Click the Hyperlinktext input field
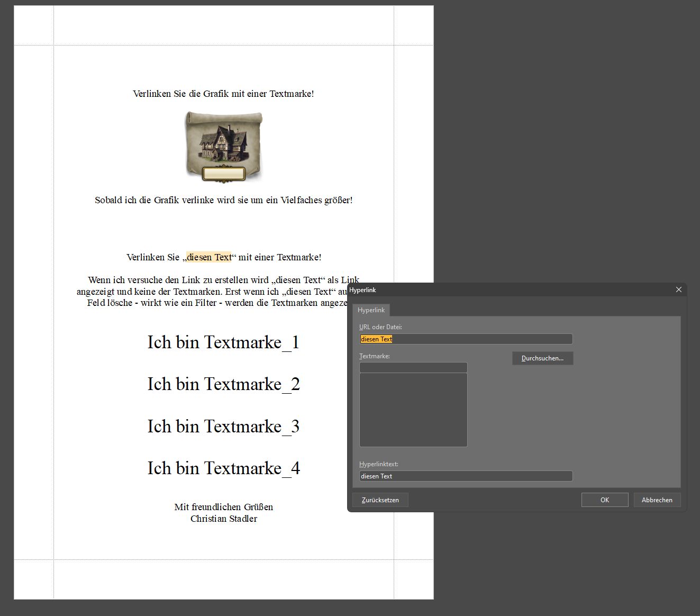The image size is (700, 616). [466, 476]
